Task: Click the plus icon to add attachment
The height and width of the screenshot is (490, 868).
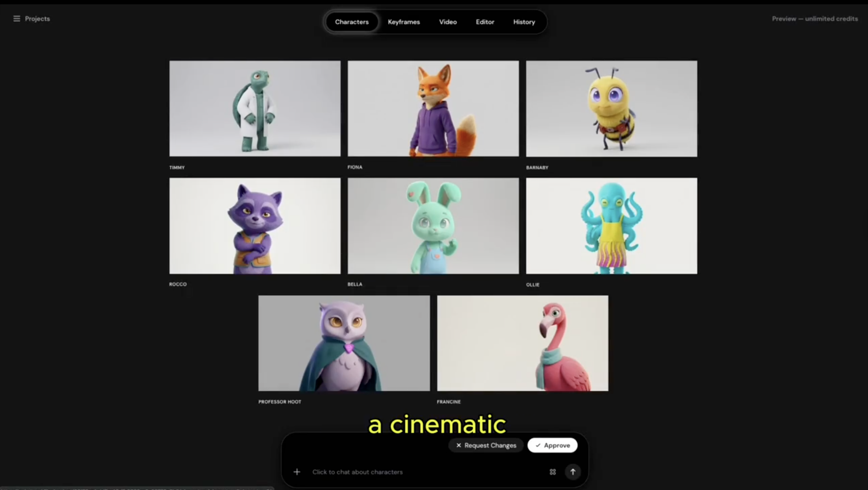Action: (297, 472)
